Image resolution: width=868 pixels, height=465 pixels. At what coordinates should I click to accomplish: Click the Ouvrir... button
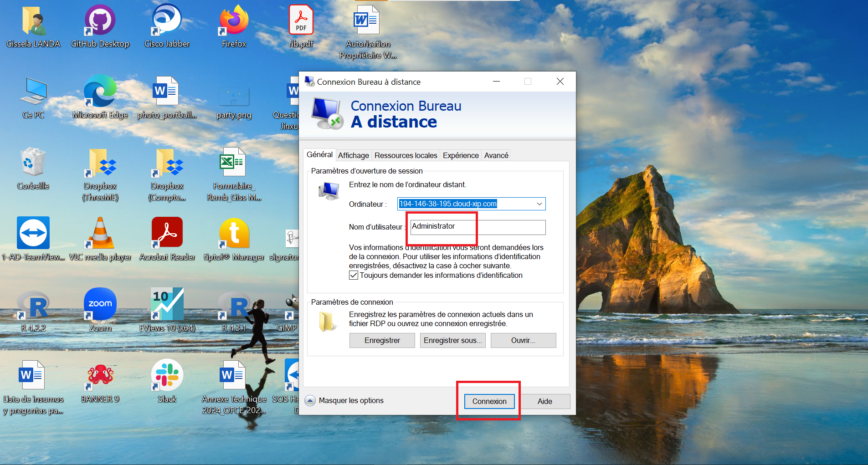pos(524,341)
